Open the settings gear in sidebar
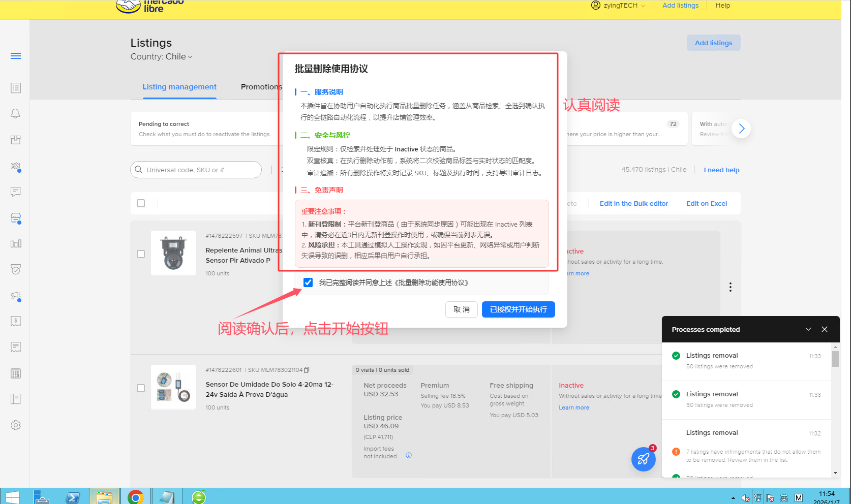 (x=16, y=425)
